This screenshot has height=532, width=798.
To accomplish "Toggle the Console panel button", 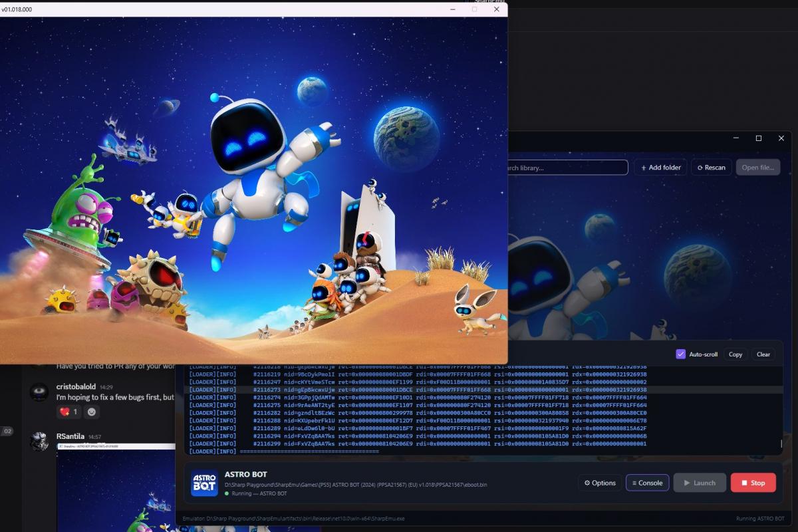I will click(x=647, y=483).
